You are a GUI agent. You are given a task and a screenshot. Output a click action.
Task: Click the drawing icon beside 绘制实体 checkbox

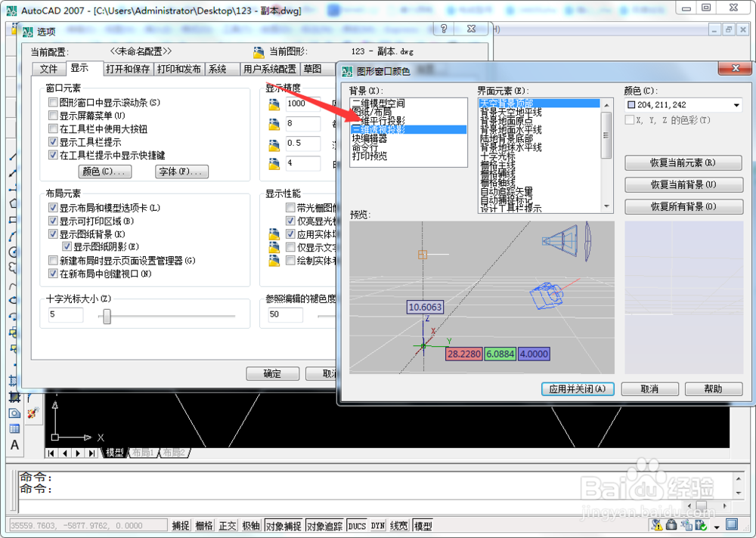coord(274,261)
